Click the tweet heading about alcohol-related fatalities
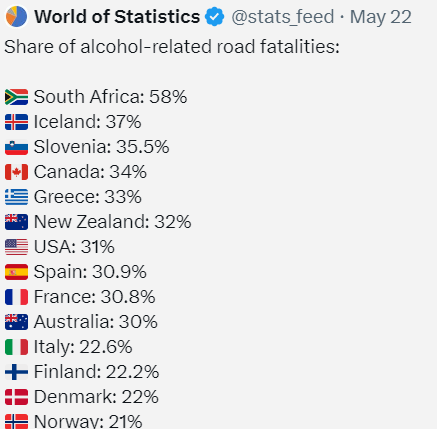 point(172,46)
